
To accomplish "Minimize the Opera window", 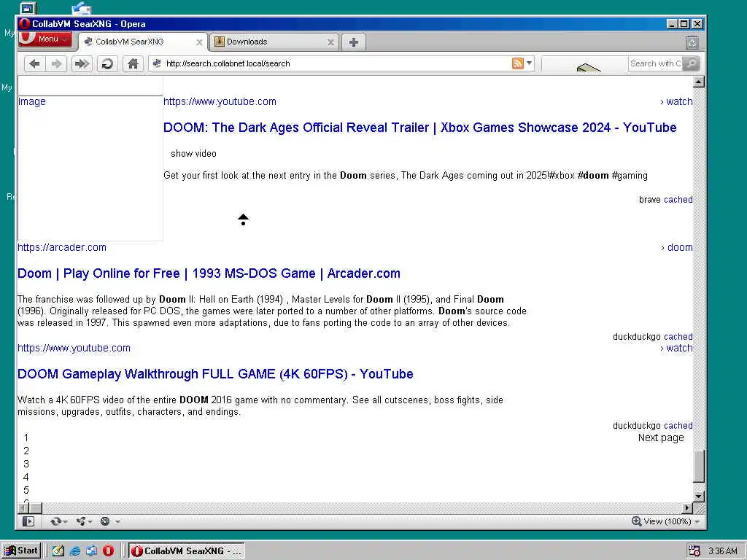I will tap(672, 24).
